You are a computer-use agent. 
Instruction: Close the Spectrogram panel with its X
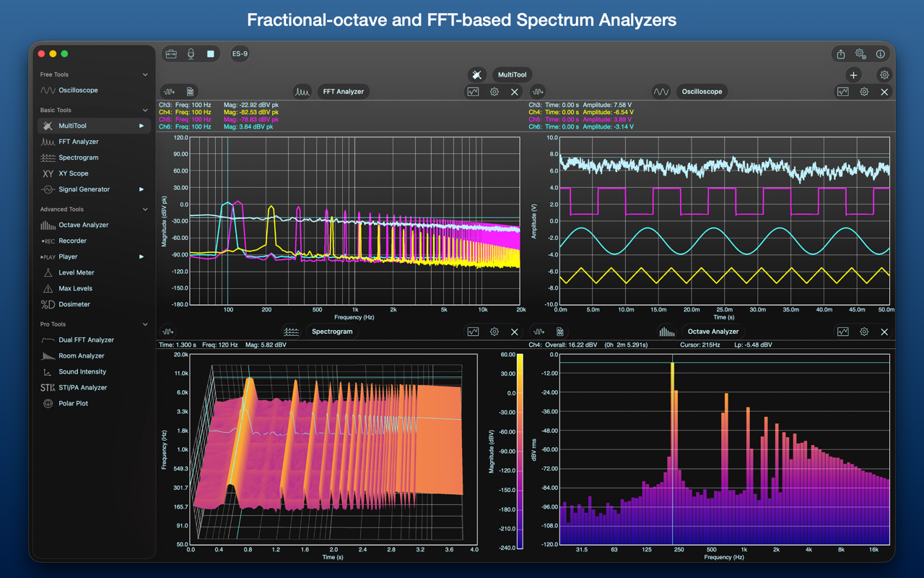[x=515, y=332]
